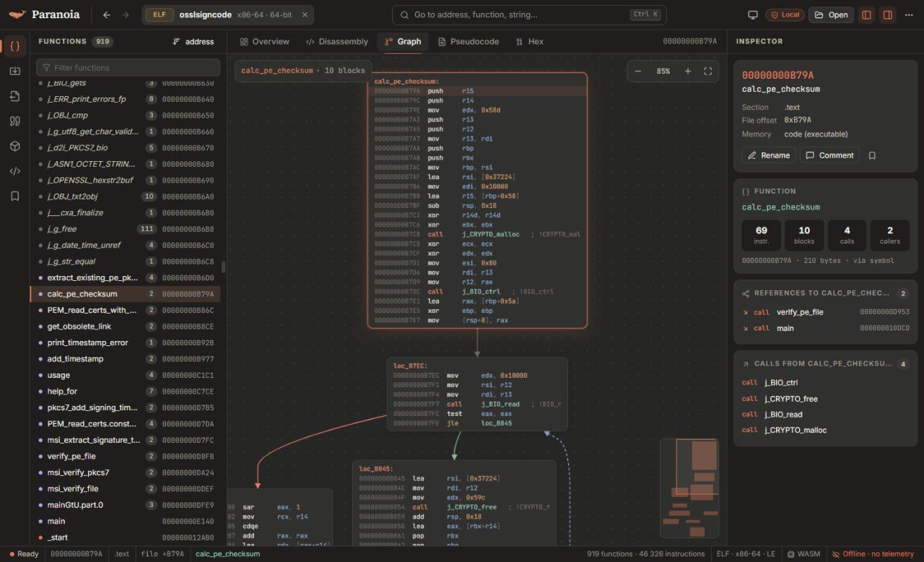Image resolution: width=924 pixels, height=562 pixels.
Task: Bookmark address via icon next to Comment
Action: coord(872,155)
